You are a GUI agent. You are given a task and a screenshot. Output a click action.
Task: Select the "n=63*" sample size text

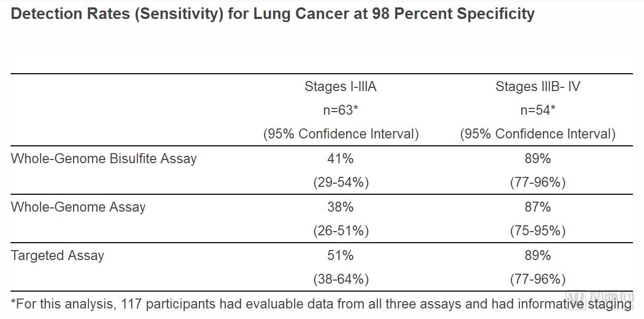click(x=340, y=110)
